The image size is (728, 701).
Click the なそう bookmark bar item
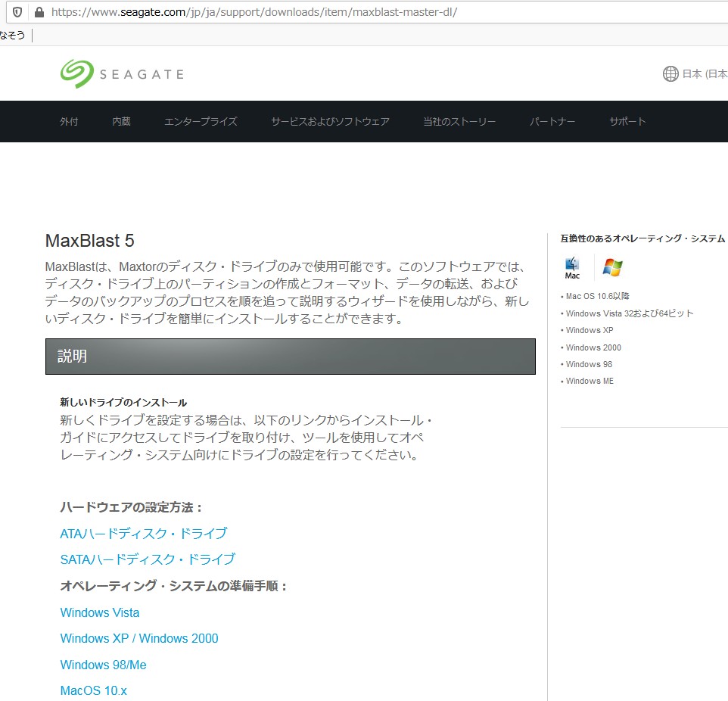13,35
